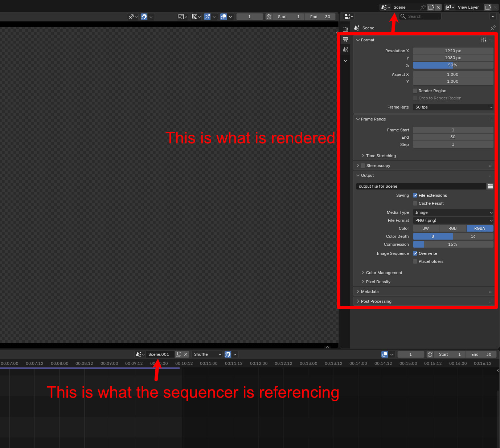The image size is (500, 448).
Task: Toggle gizmos in the preview header
Action: tap(207, 17)
